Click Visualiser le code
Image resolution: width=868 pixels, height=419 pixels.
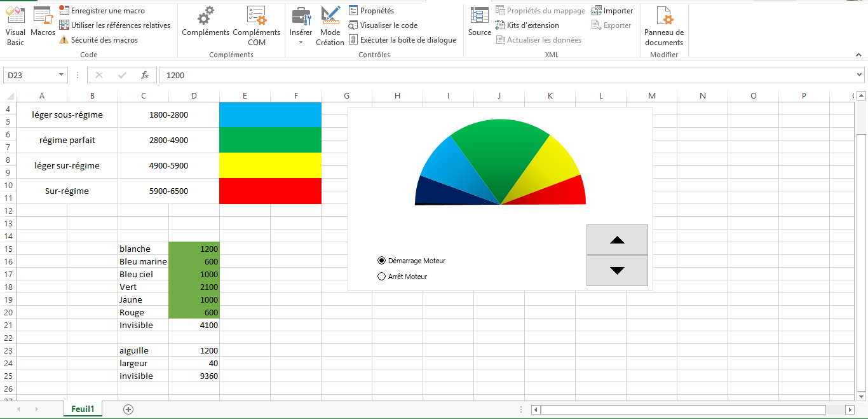[383, 25]
